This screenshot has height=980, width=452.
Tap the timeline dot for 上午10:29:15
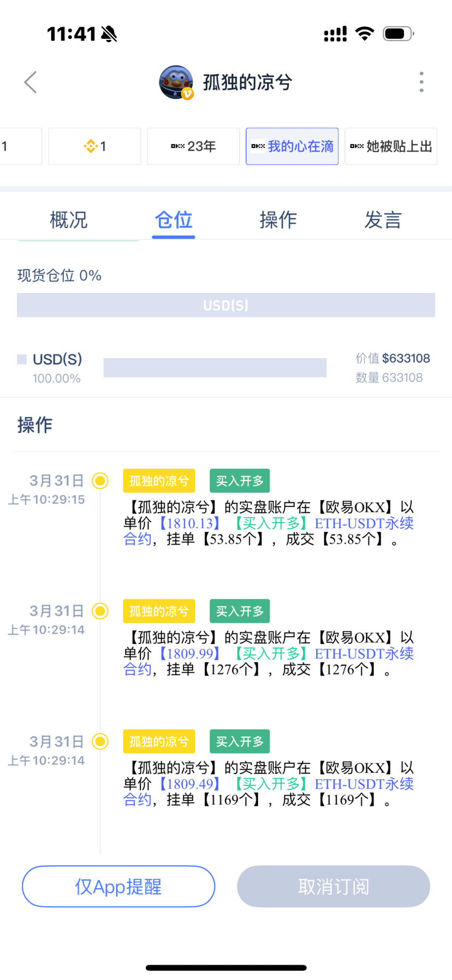tap(100, 481)
